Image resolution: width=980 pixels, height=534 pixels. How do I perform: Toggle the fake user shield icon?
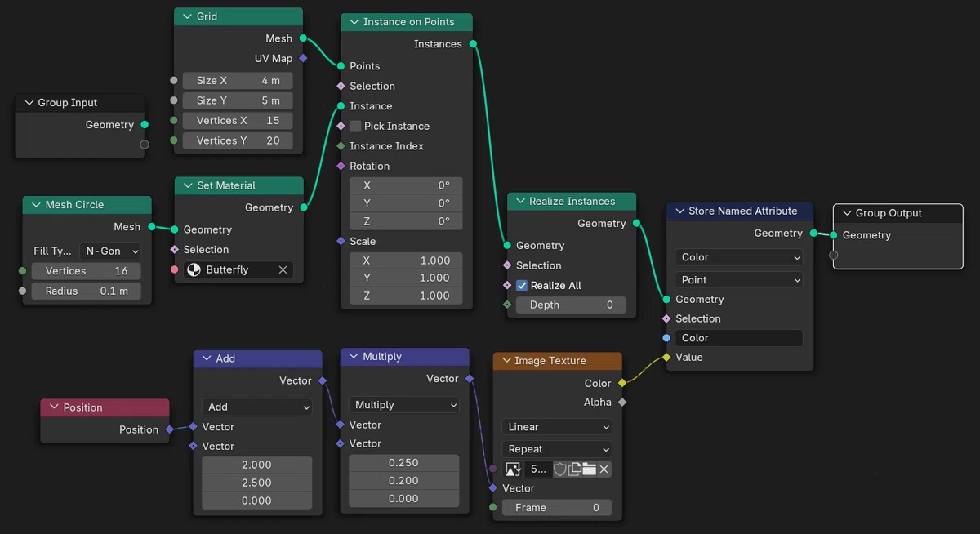pyautogui.click(x=560, y=469)
